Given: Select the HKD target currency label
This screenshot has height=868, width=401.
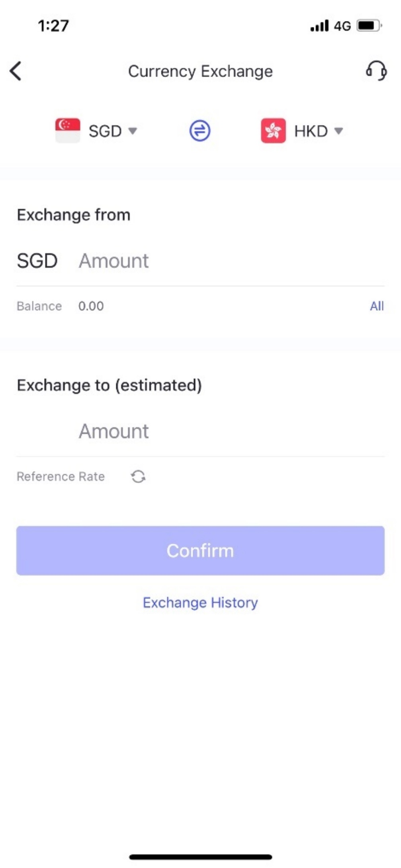Looking at the screenshot, I should pyautogui.click(x=311, y=131).
